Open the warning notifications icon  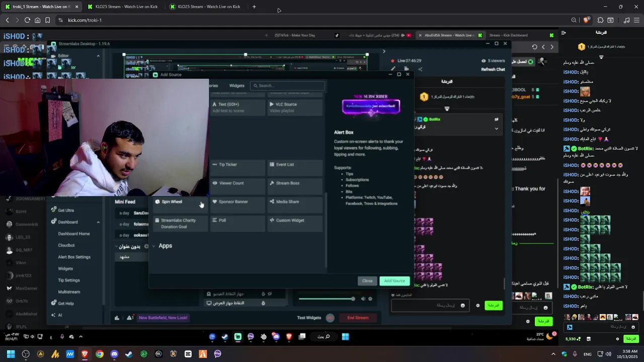coord(130,318)
